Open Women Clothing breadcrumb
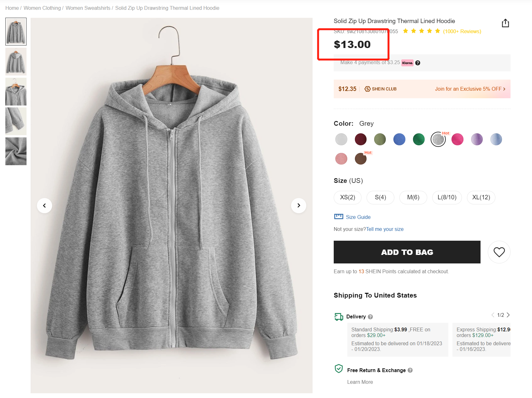This screenshot has height=398, width=532. click(x=42, y=8)
